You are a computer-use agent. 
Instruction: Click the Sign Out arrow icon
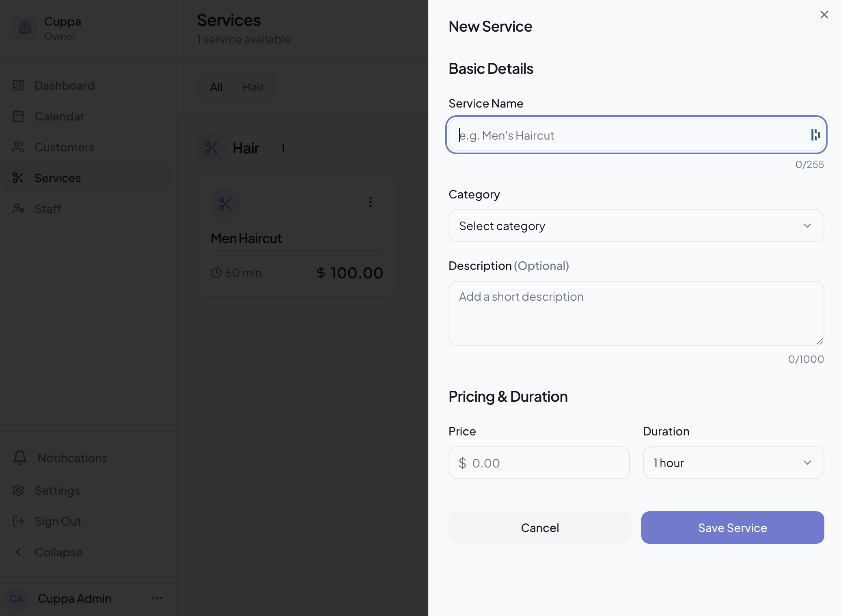point(18,521)
